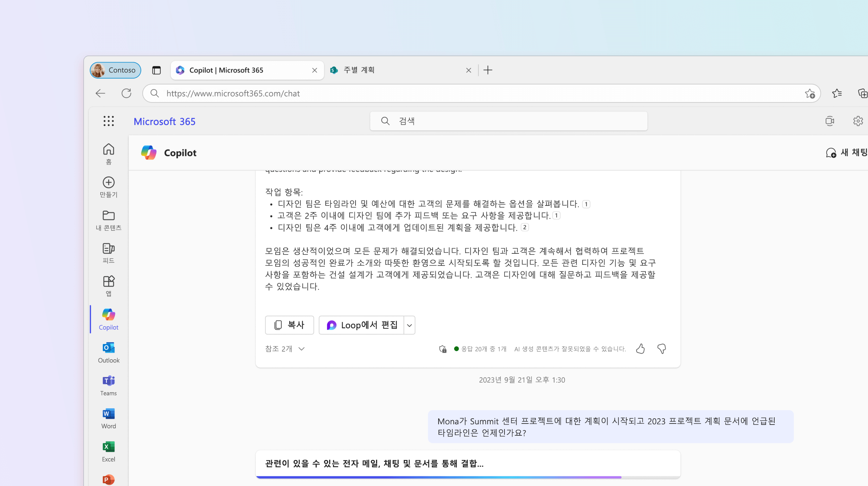Open the tab actions menu icon
This screenshot has width=868, height=486.
(157, 70)
